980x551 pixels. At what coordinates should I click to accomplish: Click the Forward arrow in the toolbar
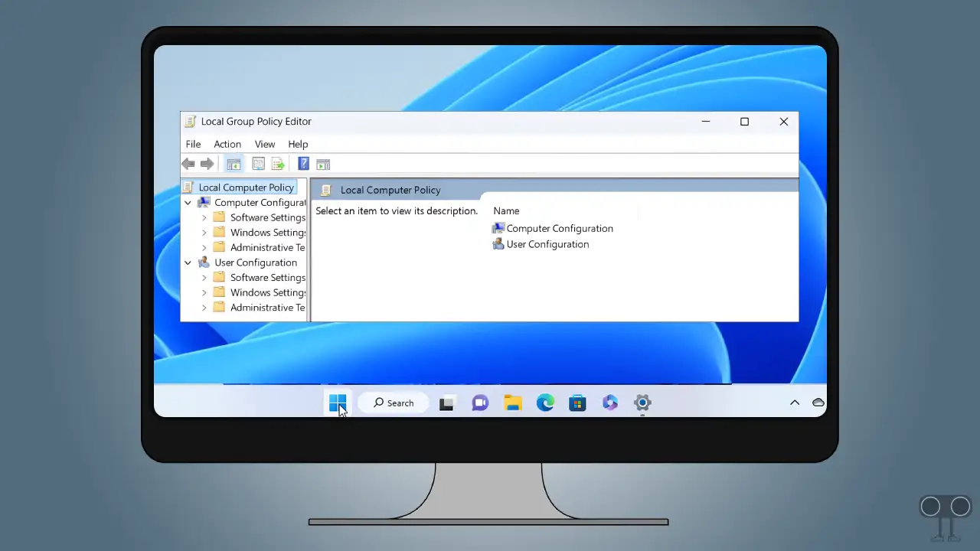pyautogui.click(x=207, y=164)
